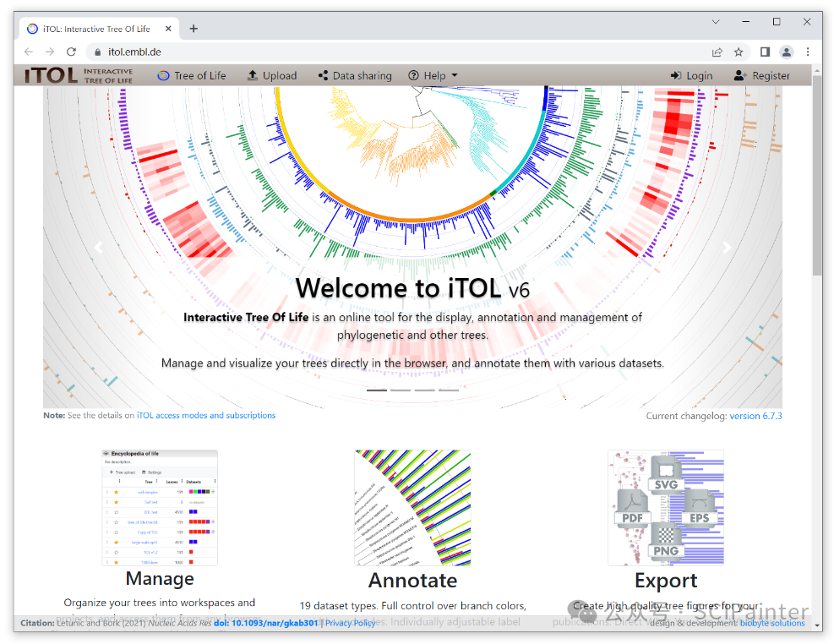Open the browser side panel icon
This screenshot has width=834, height=644.
(x=765, y=52)
